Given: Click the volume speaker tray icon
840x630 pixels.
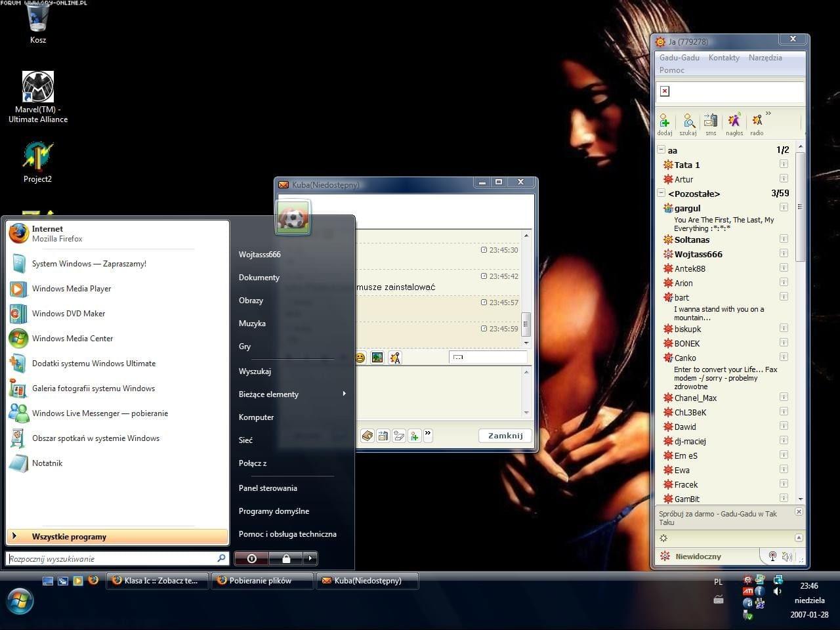Looking at the screenshot, I should (x=778, y=591).
